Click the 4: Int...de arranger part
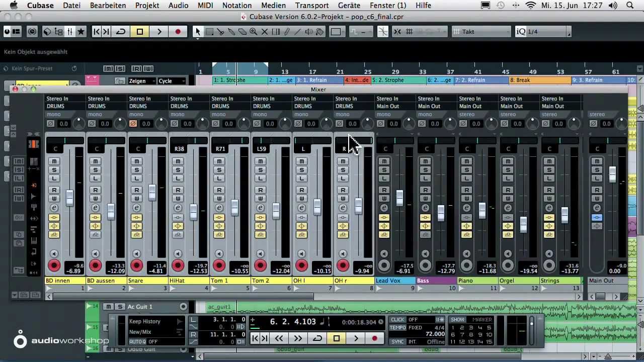Image resolution: width=644 pixels, height=362 pixels. pos(357,80)
